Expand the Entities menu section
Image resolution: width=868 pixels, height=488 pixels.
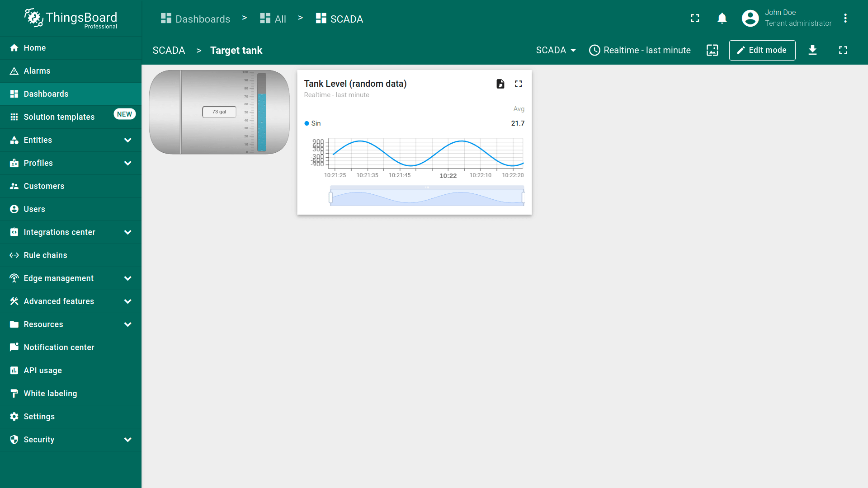click(x=127, y=140)
